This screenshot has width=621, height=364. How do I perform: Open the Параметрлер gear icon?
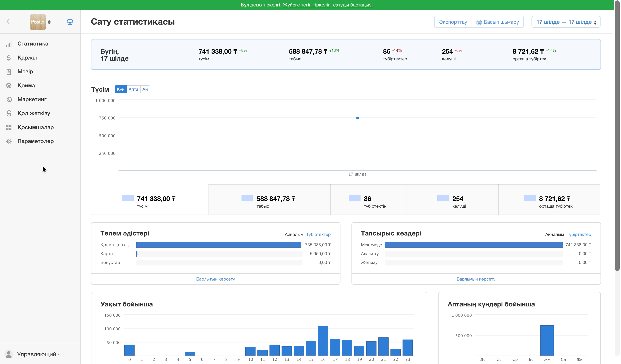pyautogui.click(x=9, y=141)
